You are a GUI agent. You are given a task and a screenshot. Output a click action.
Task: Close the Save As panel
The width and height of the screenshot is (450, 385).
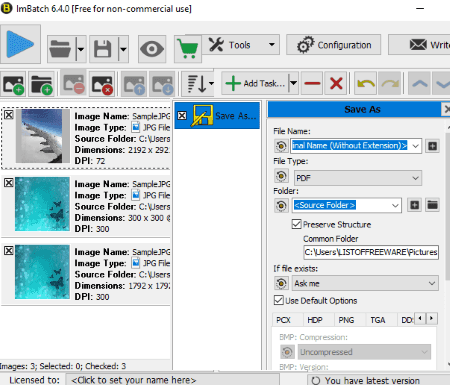pos(446,109)
